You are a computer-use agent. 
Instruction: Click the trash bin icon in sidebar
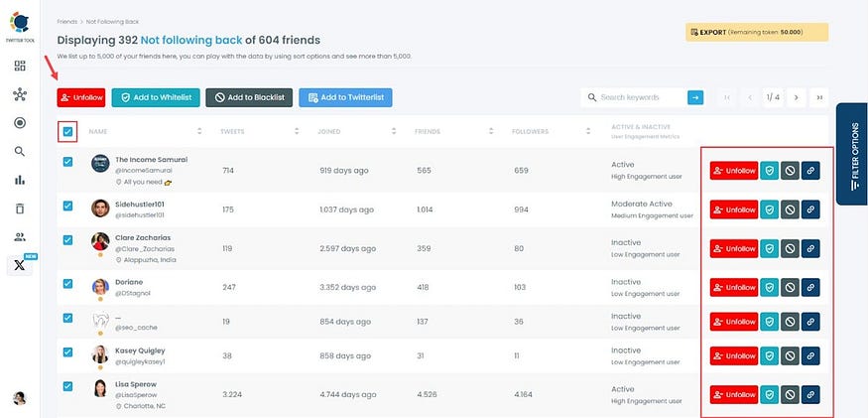click(20, 209)
